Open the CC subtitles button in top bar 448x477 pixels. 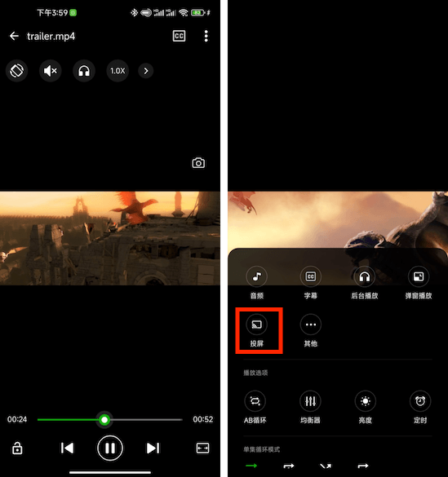[179, 36]
